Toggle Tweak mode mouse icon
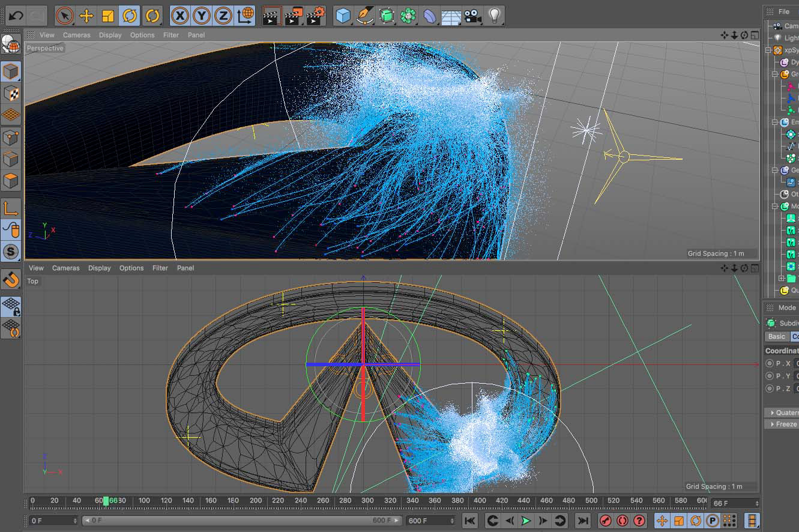 tap(11, 229)
